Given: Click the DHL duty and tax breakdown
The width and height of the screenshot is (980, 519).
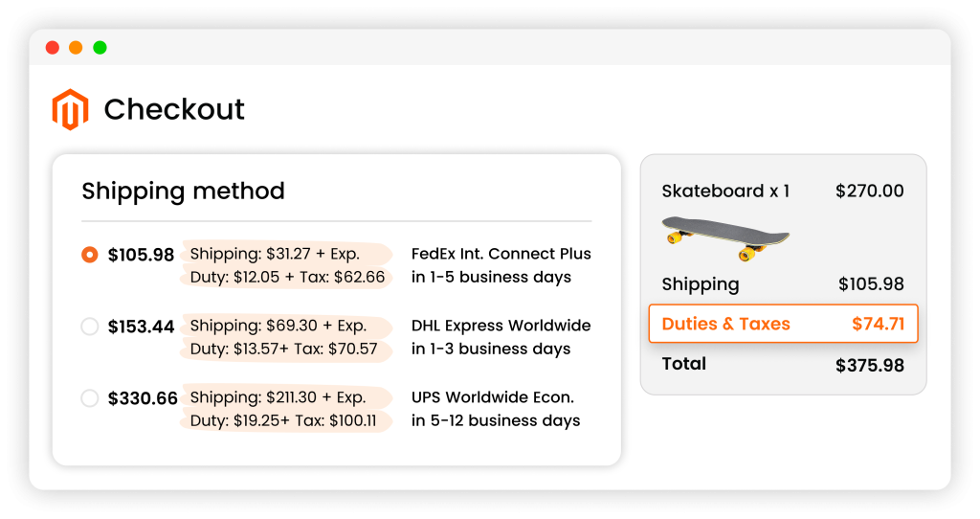Looking at the screenshot, I should point(283,349).
